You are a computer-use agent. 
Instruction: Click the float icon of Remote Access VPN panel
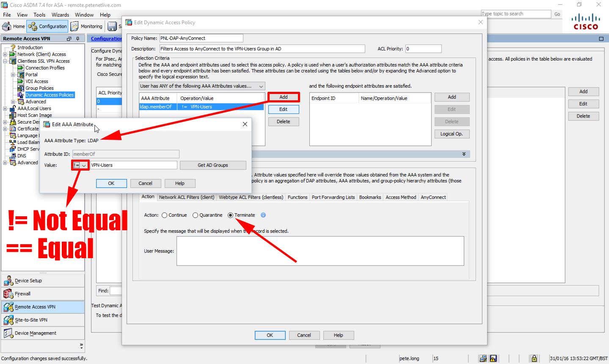pos(69,39)
